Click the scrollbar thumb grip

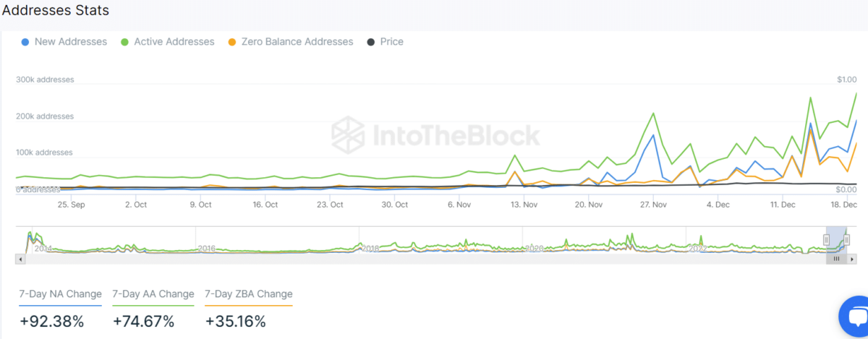(836, 258)
